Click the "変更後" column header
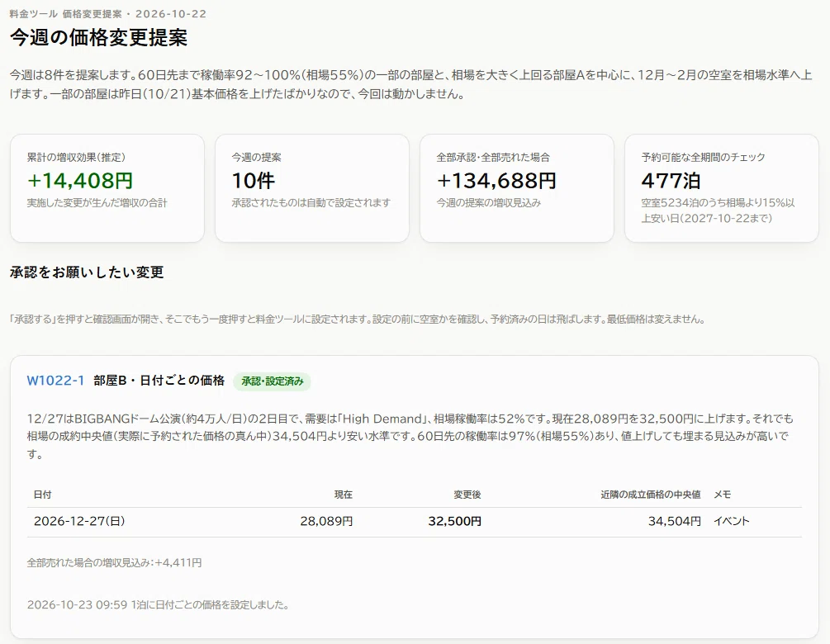Viewport: 830px width, 644px height. click(467, 495)
